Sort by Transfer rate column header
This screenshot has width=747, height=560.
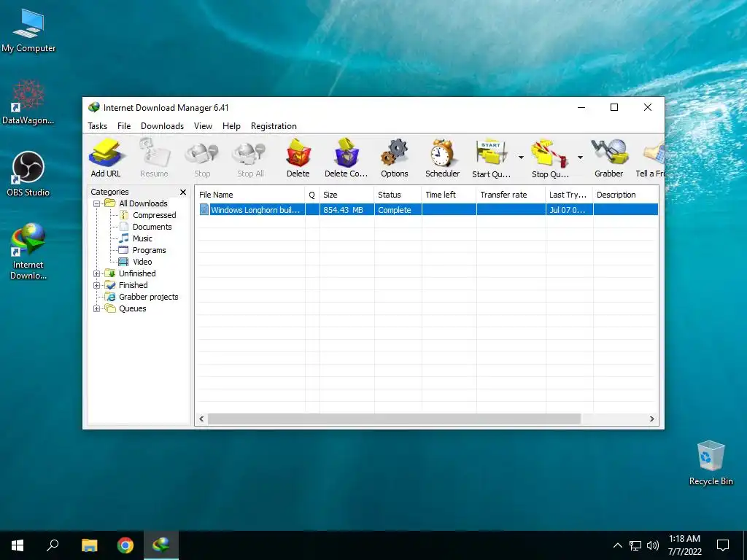pyautogui.click(x=511, y=195)
